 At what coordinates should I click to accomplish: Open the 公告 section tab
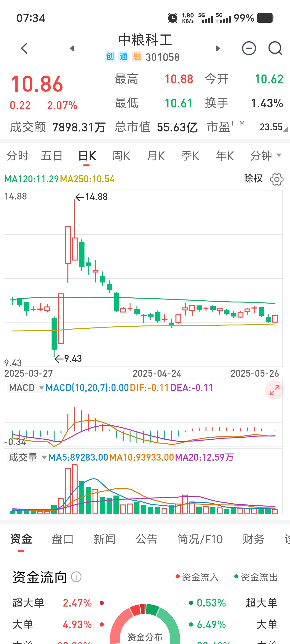tap(147, 539)
